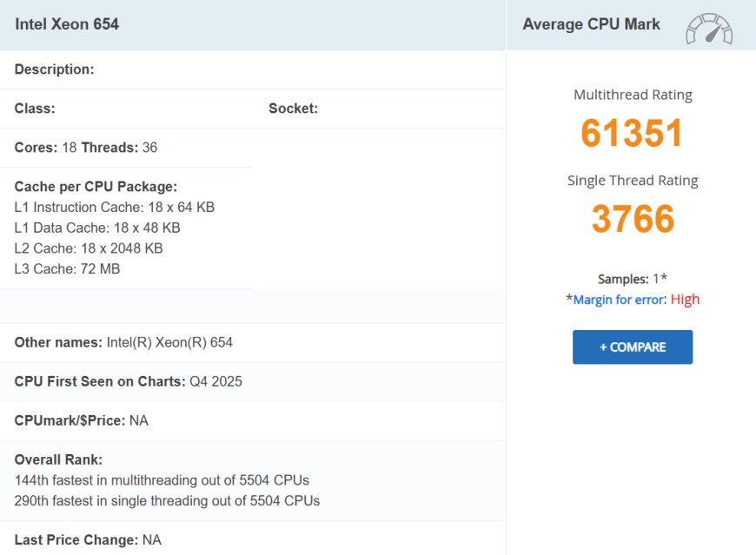Click the Last Price Change row

click(x=86, y=539)
